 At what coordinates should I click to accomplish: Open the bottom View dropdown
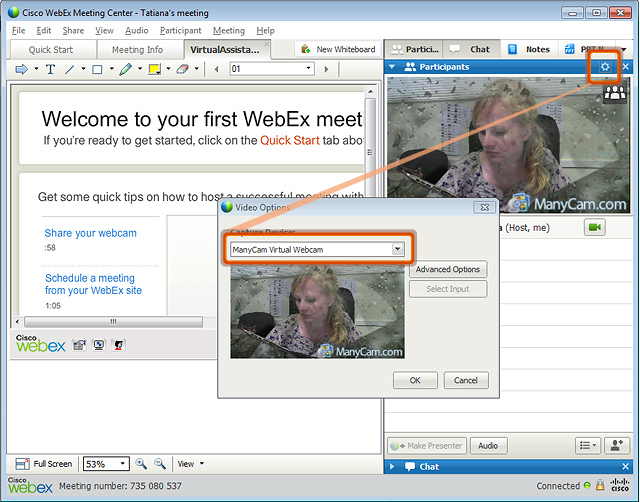click(190, 464)
